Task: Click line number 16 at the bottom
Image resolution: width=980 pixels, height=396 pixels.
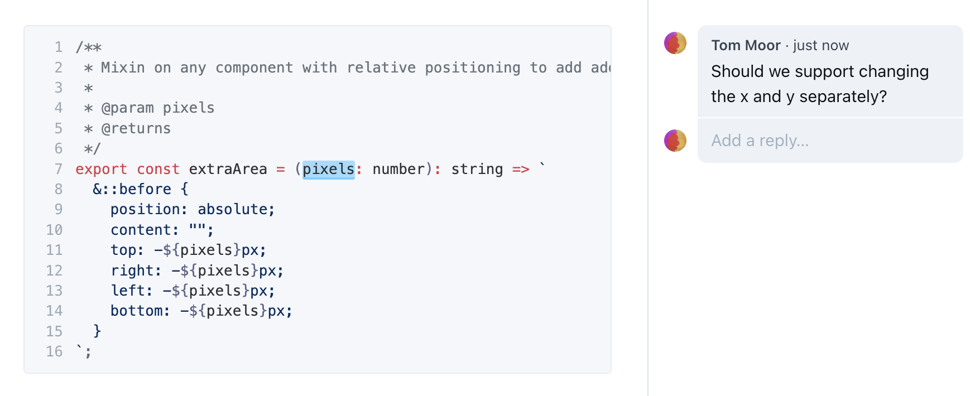Action: (54, 351)
